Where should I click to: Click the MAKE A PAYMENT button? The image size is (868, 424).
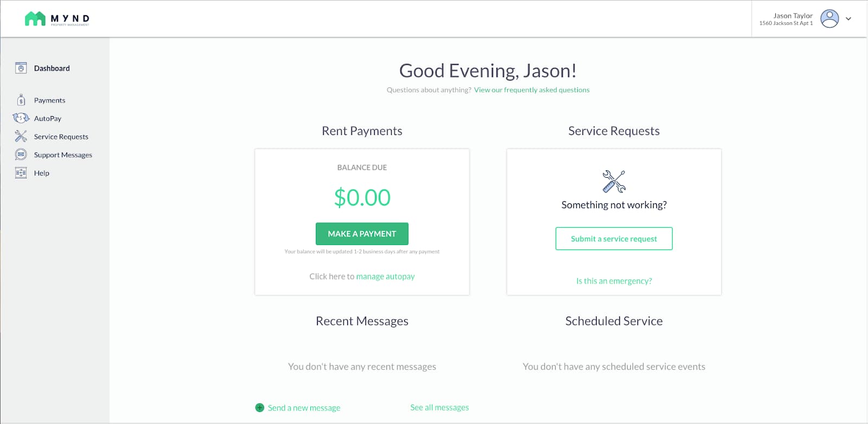coord(362,234)
